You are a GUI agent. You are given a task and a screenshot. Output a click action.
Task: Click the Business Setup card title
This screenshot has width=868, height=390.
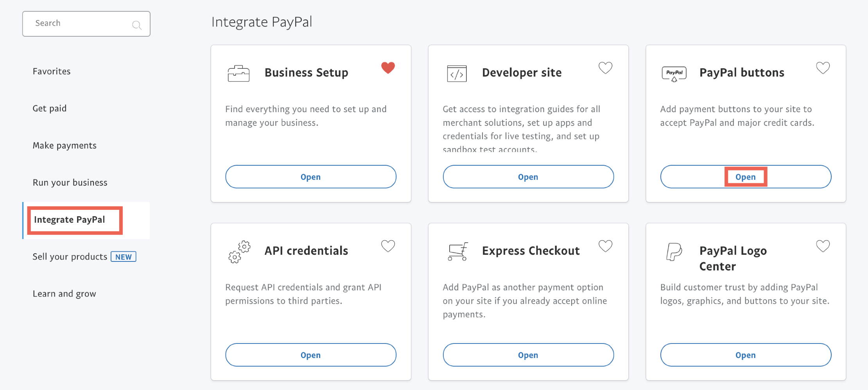[307, 73]
